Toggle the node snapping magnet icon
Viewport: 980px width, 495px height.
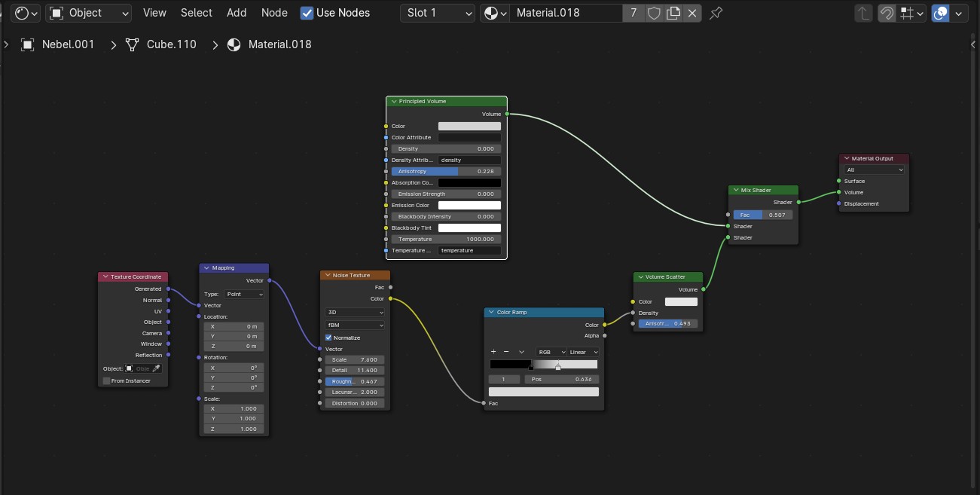(887, 13)
